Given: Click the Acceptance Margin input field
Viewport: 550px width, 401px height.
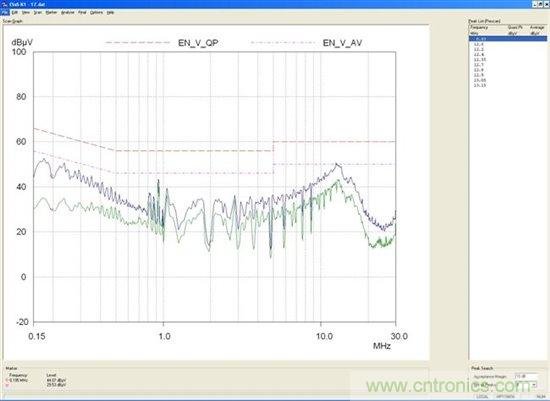Looking at the screenshot, I should (x=525, y=376).
